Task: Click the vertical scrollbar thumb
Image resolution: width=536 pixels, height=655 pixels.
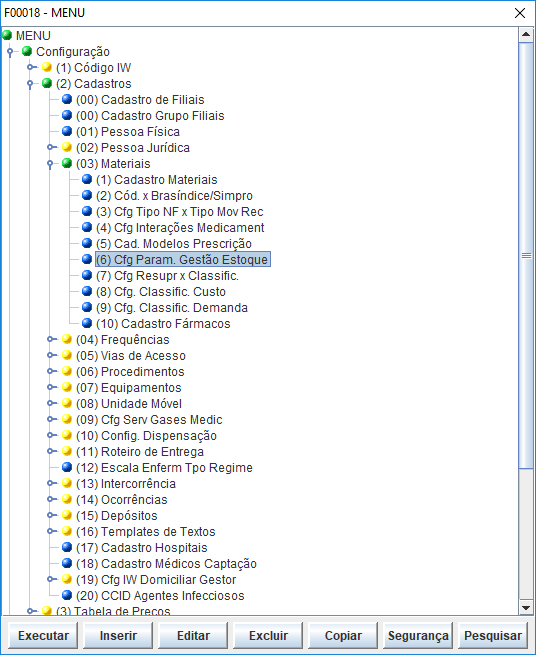Action: coord(526,255)
